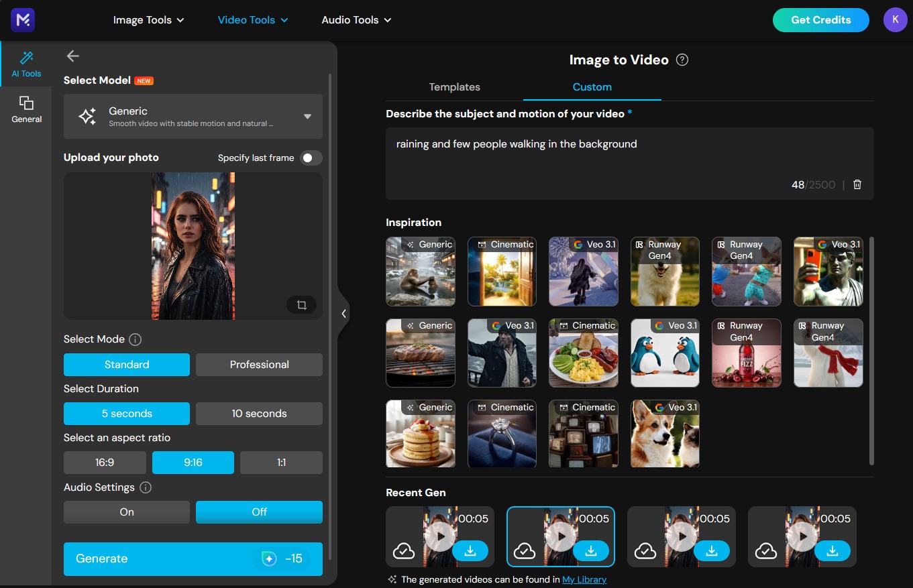Download the last Recent Gen video
This screenshot has height=588, width=913.
click(x=833, y=550)
